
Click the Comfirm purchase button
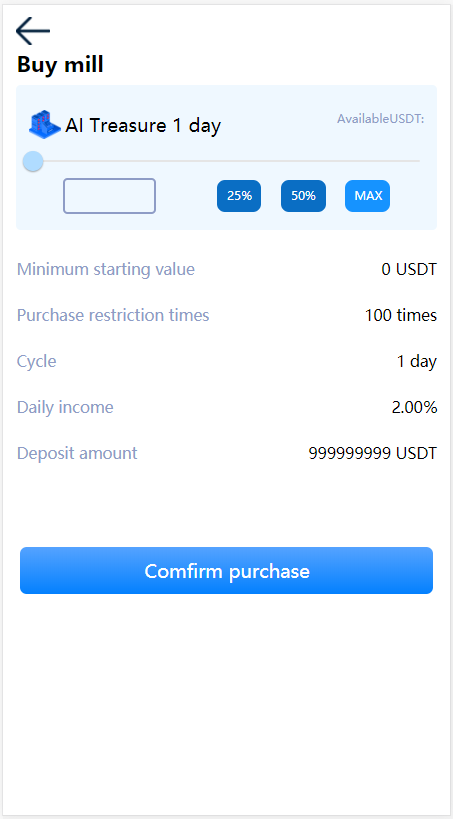[226, 570]
